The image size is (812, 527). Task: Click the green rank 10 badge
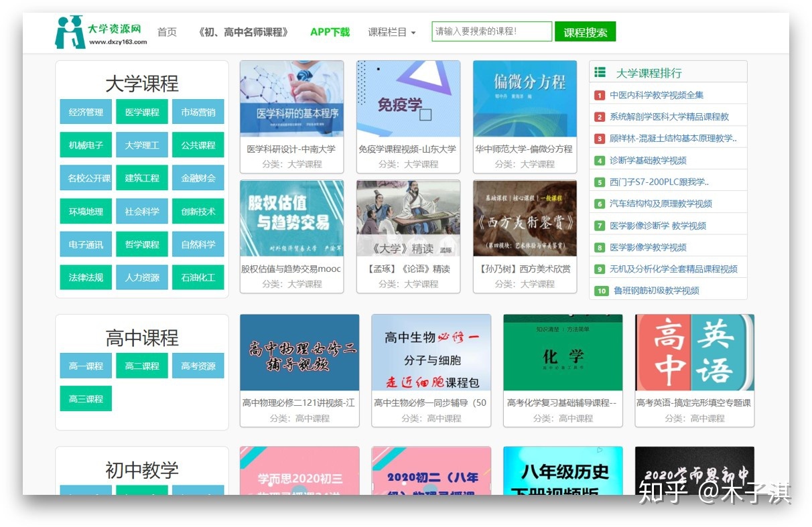click(x=601, y=291)
